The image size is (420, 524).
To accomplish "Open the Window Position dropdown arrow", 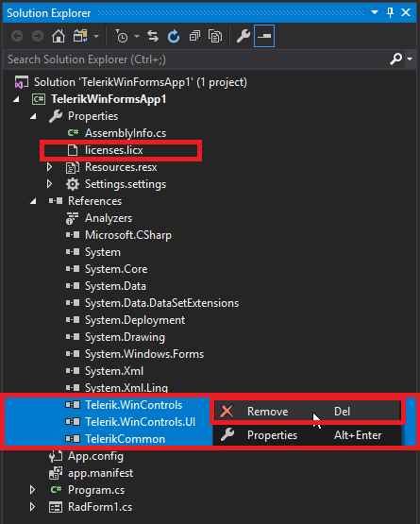I will click(x=375, y=12).
